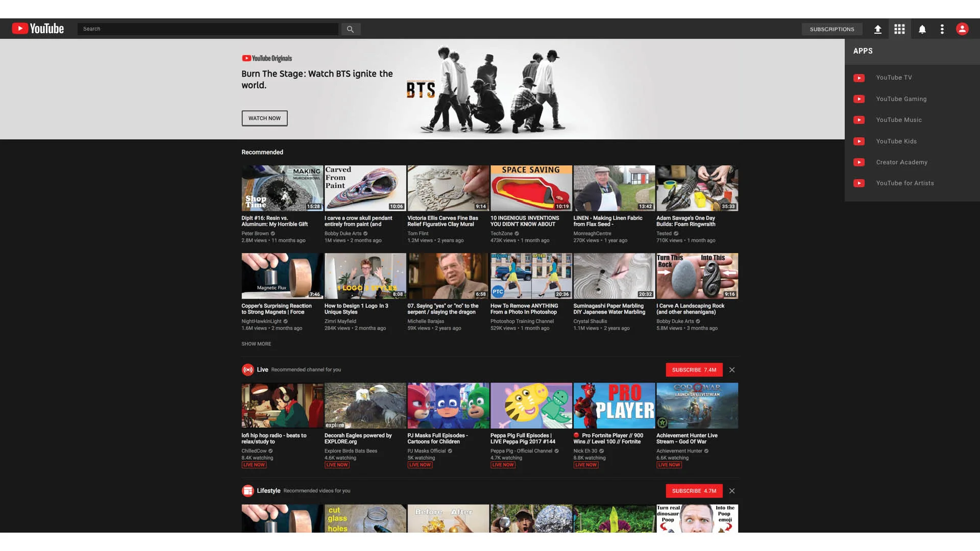The height and width of the screenshot is (551, 980).
Task: Open the Pro Player Fortnite thumbnail
Action: tap(614, 406)
